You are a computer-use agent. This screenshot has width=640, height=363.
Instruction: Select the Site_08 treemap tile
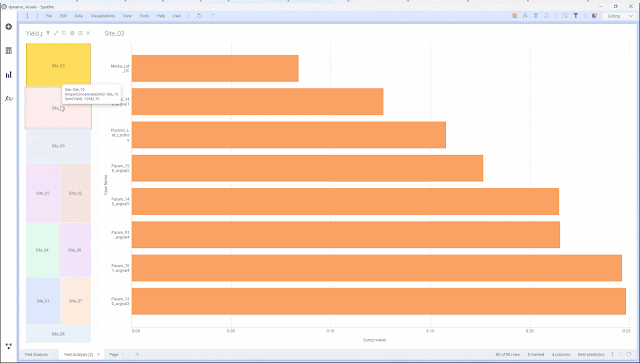coord(75,250)
